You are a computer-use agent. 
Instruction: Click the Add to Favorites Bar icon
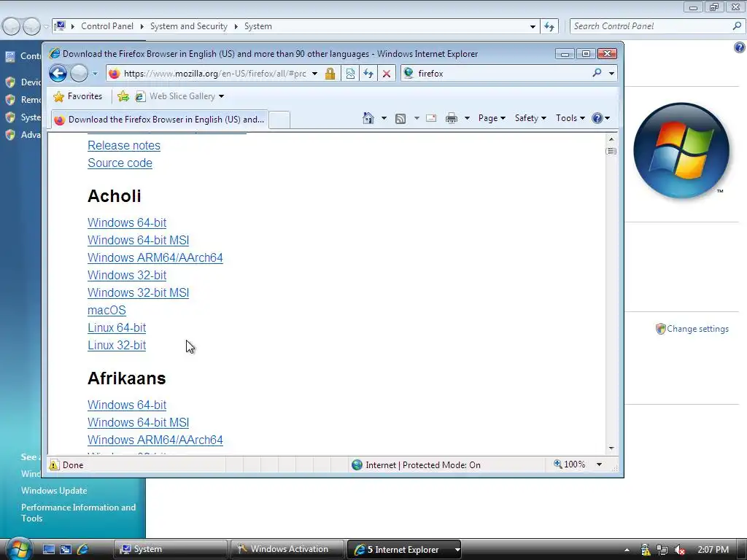click(123, 96)
